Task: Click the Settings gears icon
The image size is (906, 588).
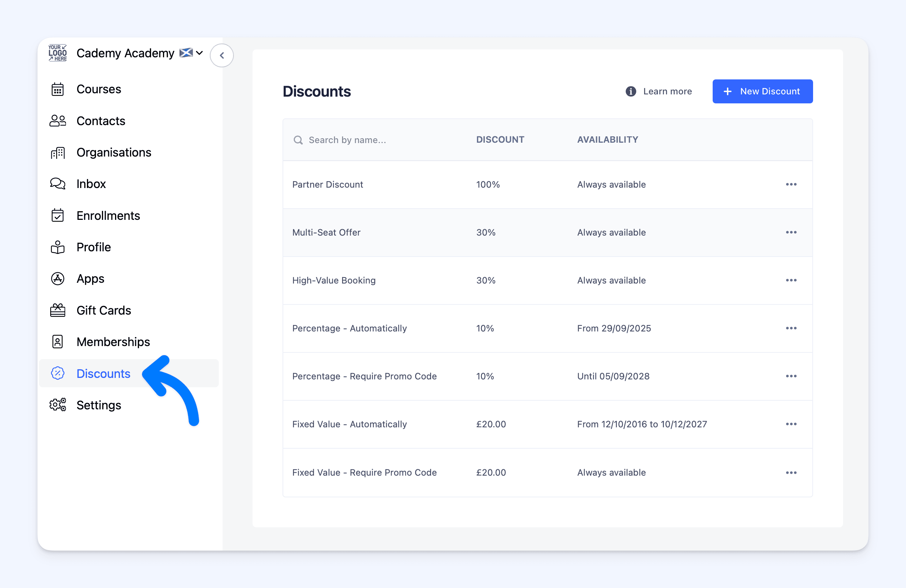Action: click(57, 405)
